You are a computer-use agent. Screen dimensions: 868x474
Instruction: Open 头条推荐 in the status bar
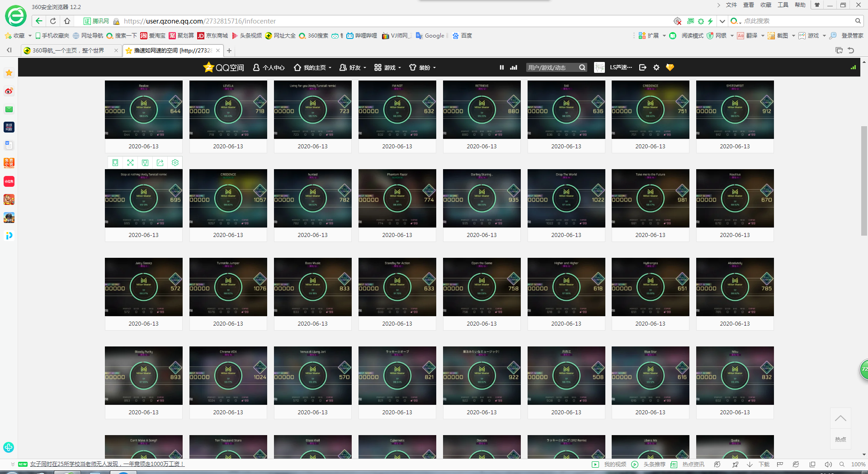pos(648,464)
